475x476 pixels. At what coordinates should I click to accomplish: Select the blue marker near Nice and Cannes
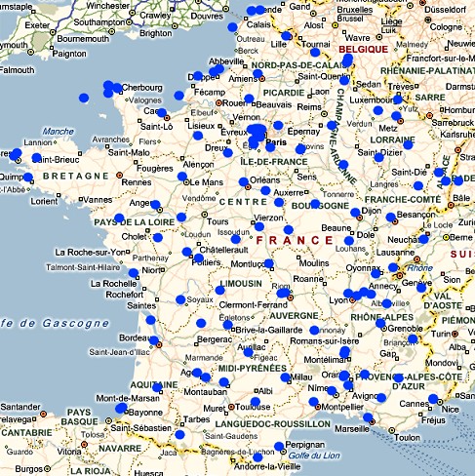pyautogui.click(x=433, y=399)
